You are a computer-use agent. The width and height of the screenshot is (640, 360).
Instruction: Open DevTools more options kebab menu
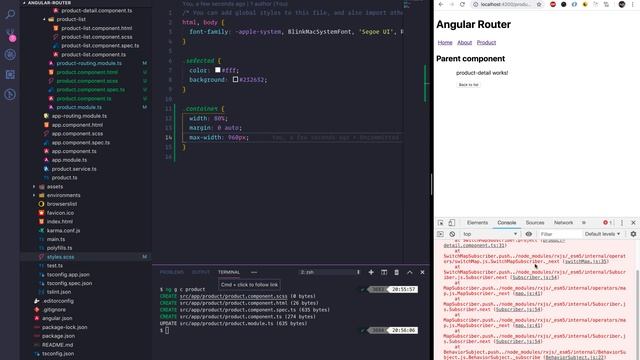point(622,223)
